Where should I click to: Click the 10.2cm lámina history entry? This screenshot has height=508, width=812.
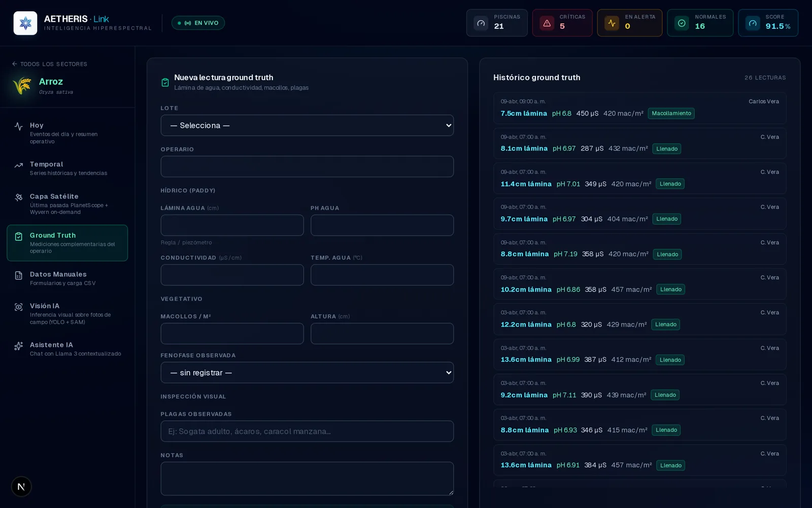point(639,284)
